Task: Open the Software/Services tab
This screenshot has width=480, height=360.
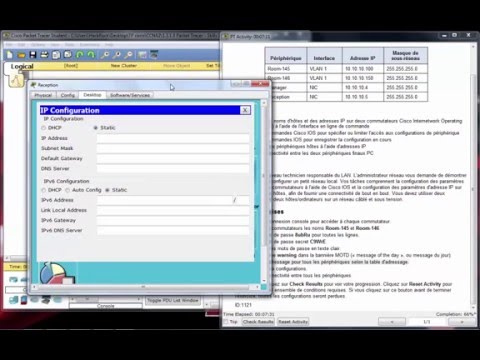Action: pyautogui.click(x=130, y=95)
